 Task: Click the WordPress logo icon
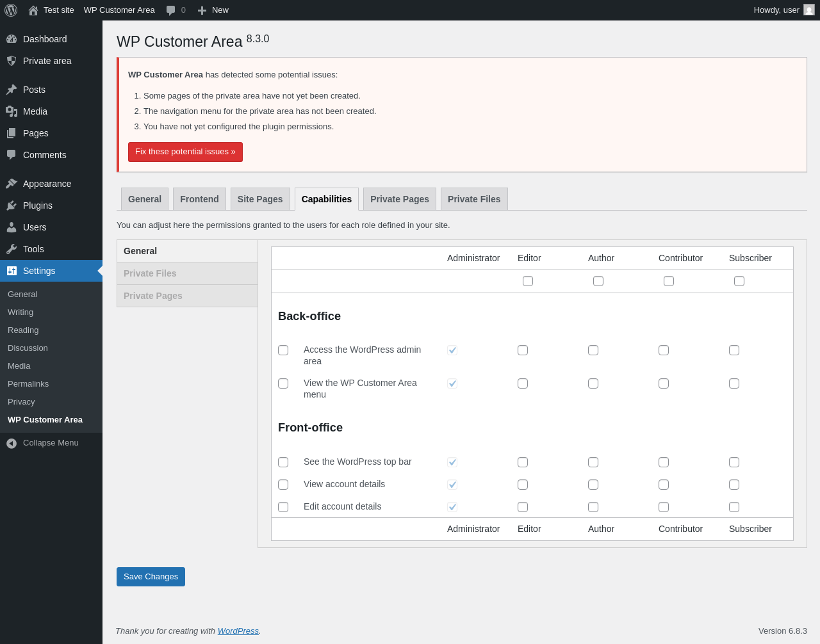coord(11,10)
